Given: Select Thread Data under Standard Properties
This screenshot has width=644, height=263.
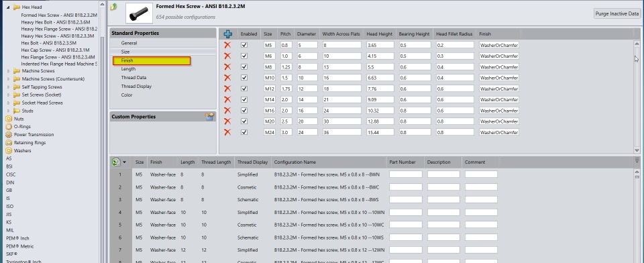Looking at the screenshot, I should [133, 78].
